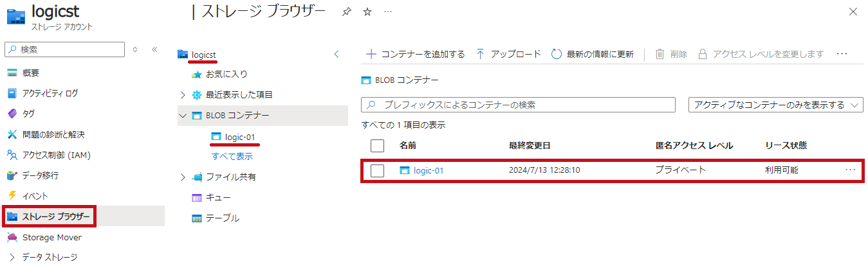Select 最近表示した項目 in tree

[x=239, y=95]
